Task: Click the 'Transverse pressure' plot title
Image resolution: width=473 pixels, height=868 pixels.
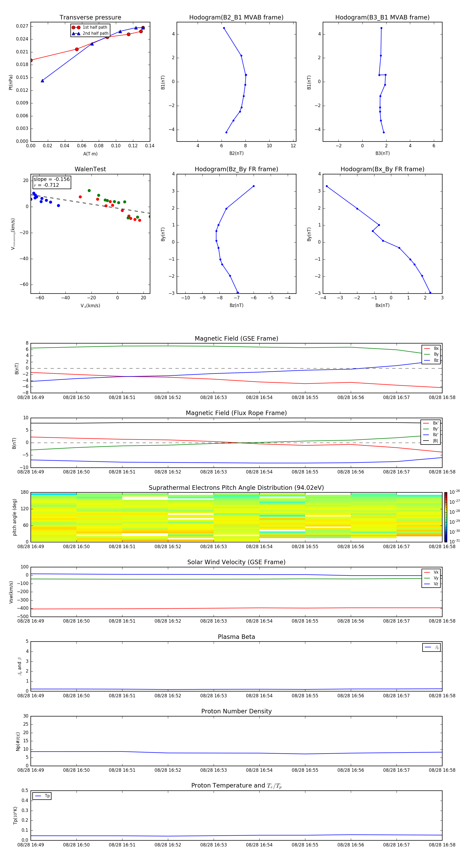Action: click(90, 18)
